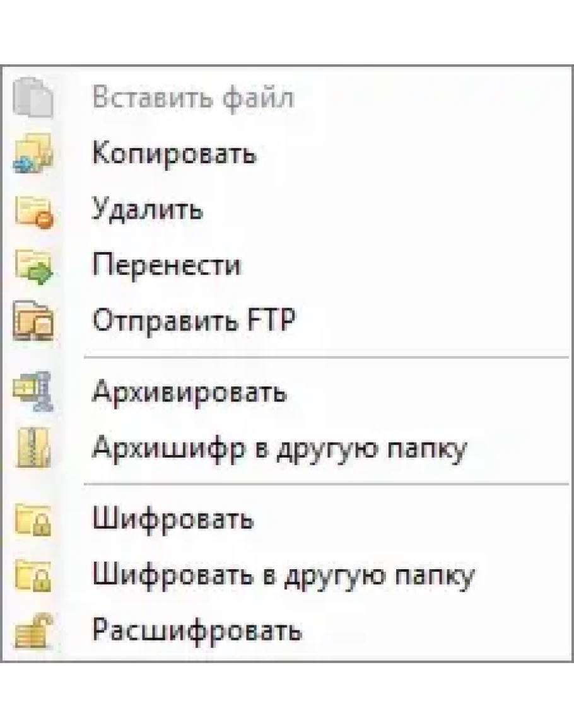Screen dimensions: 574x728
Task: Click the zipper archive icon for Архишифр
Action: tap(33, 449)
